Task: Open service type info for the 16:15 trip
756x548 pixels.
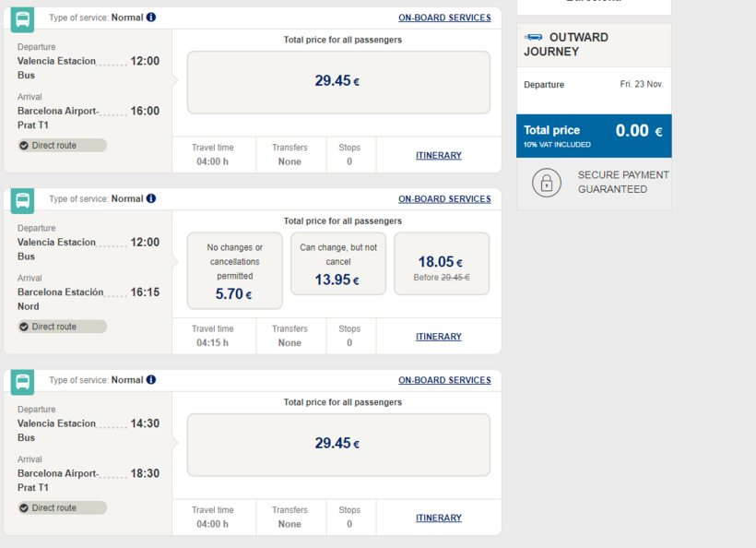Action: click(x=151, y=198)
